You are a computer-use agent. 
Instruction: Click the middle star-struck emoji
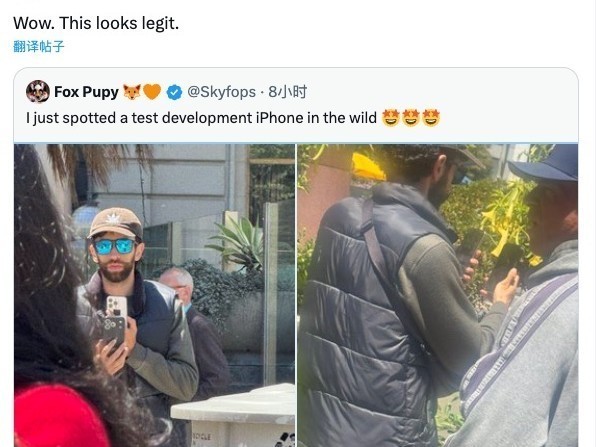tap(411, 117)
